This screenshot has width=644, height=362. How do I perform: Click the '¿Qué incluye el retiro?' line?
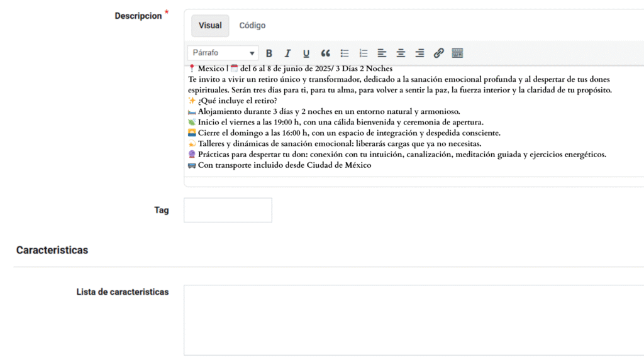[237, 101]
